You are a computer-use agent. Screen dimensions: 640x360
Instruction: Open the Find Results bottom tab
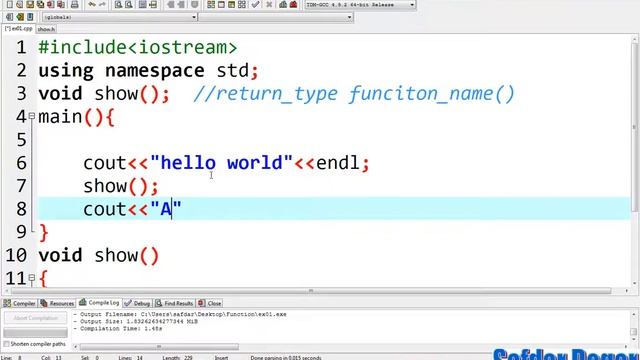click(174, 303)
